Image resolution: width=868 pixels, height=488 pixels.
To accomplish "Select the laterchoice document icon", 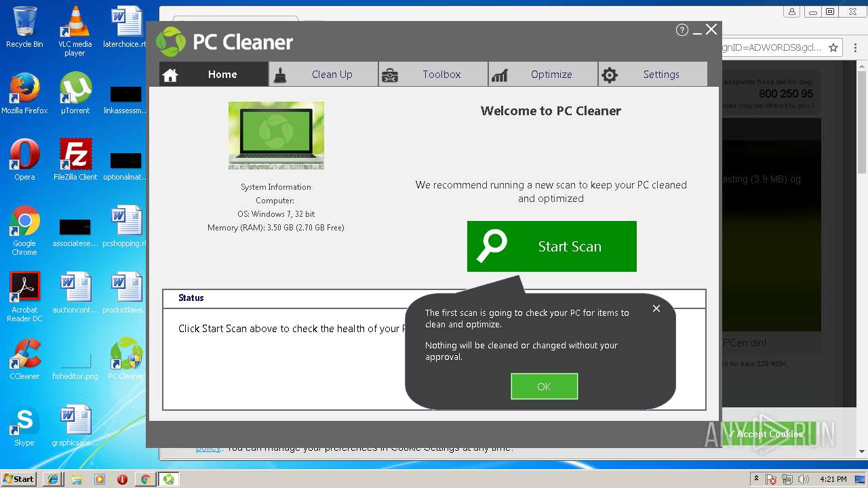I will coord(126,27).
